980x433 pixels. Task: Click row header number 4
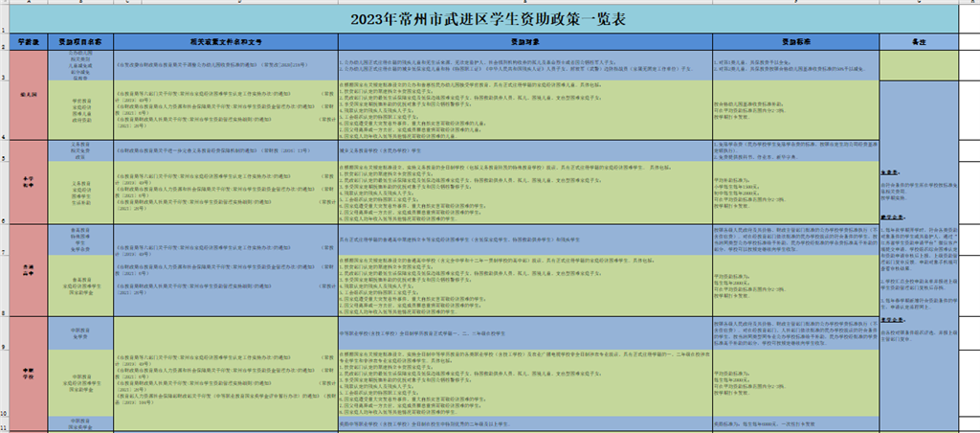(5, 110)
